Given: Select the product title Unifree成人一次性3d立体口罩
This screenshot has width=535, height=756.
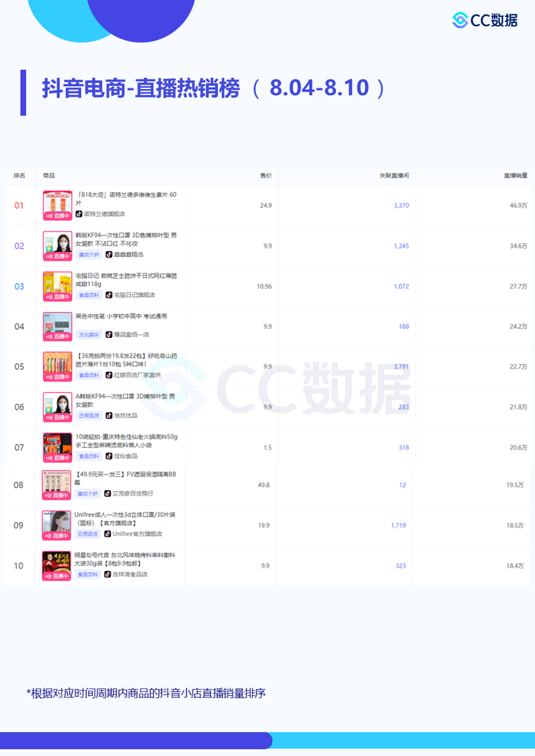Looking at the screenshot, I should [x=125, y=519].
